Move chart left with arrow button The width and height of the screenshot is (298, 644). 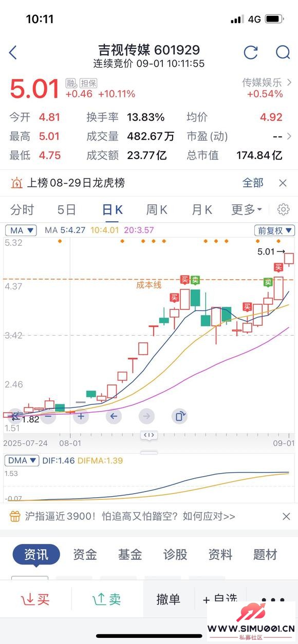(x=114, y=416)
